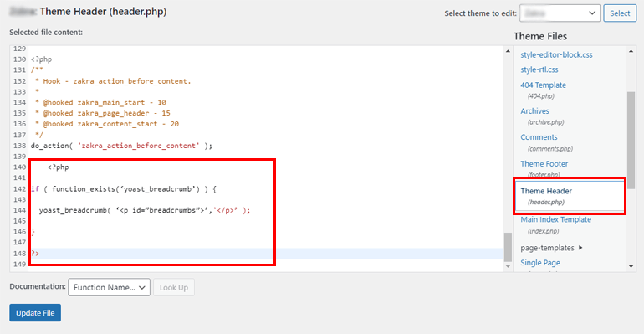Click the code editor scrollbar thumb
The height and width of the screenshot is (334, 644).
pyautogui.click(x=508, y=247)
